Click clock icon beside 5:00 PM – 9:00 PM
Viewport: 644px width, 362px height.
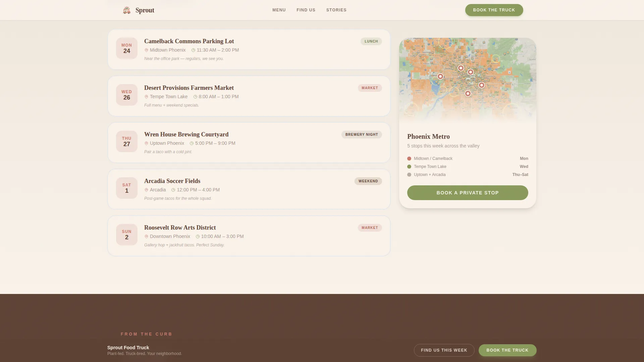[x=192, y=143]
